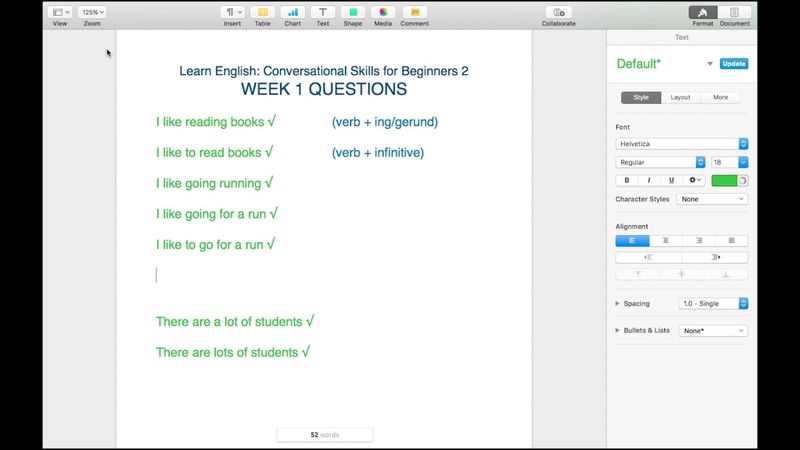The width and height of the screenshot is (800, 450).
Task: Align text to middle vertically
Action: (682, 274)
